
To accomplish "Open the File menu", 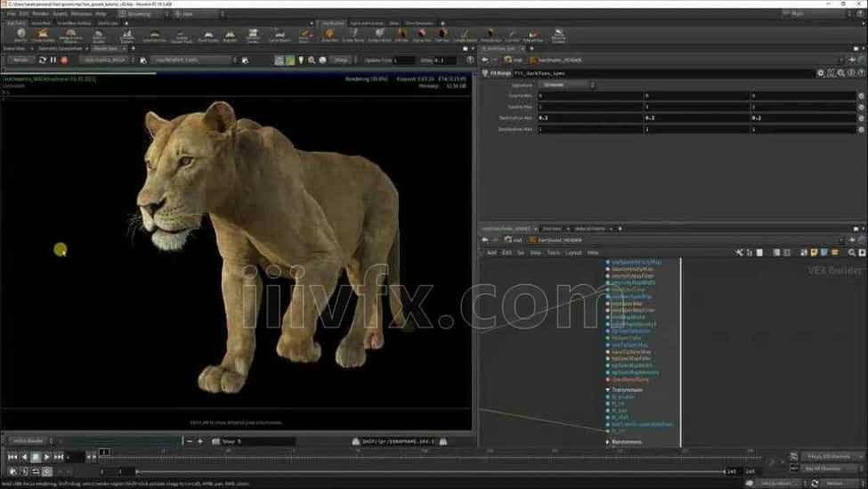I will coord(12,14).
